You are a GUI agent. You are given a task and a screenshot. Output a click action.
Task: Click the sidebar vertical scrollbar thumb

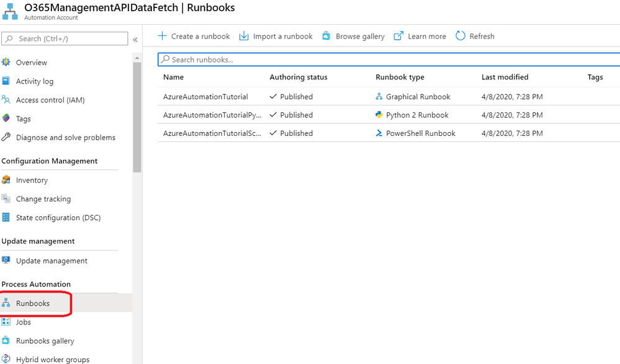[x=137, y=117]
